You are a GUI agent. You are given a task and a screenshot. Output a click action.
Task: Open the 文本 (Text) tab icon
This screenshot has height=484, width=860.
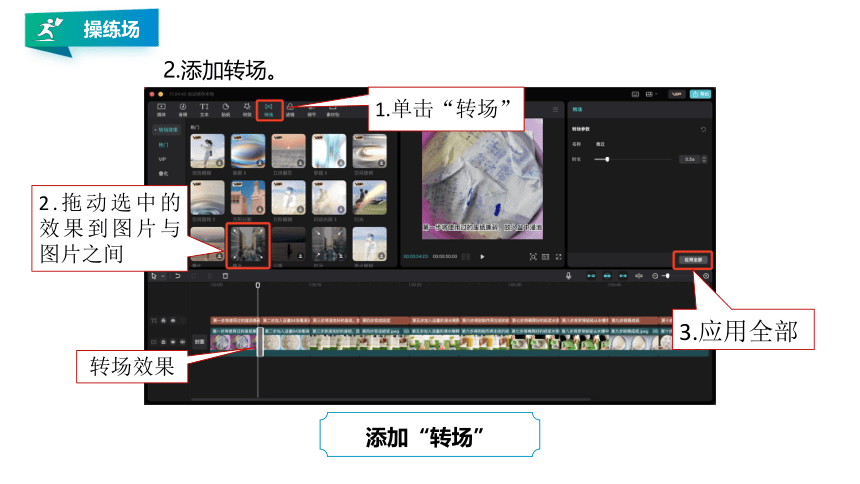(204, 110)
